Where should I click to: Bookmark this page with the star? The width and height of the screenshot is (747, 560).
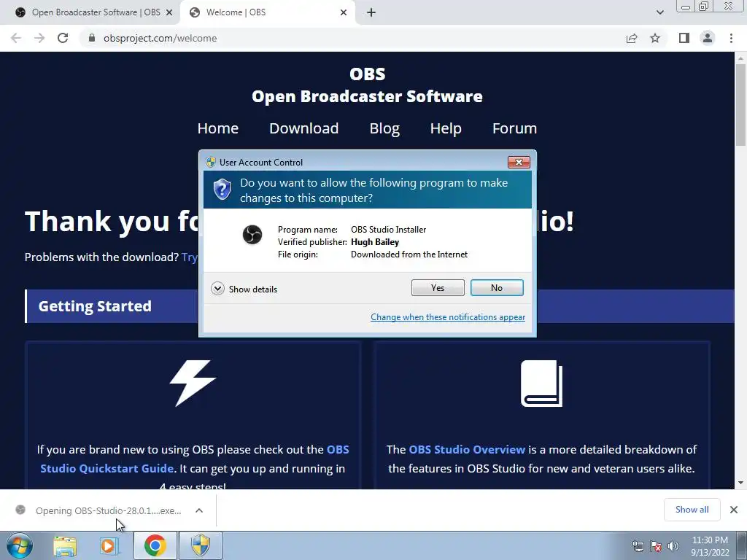click(x=655, y=38)
